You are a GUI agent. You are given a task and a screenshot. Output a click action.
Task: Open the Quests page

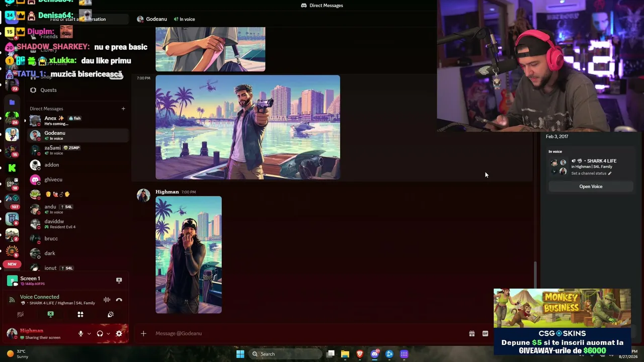pyautogui.click(x=48, y=90)
